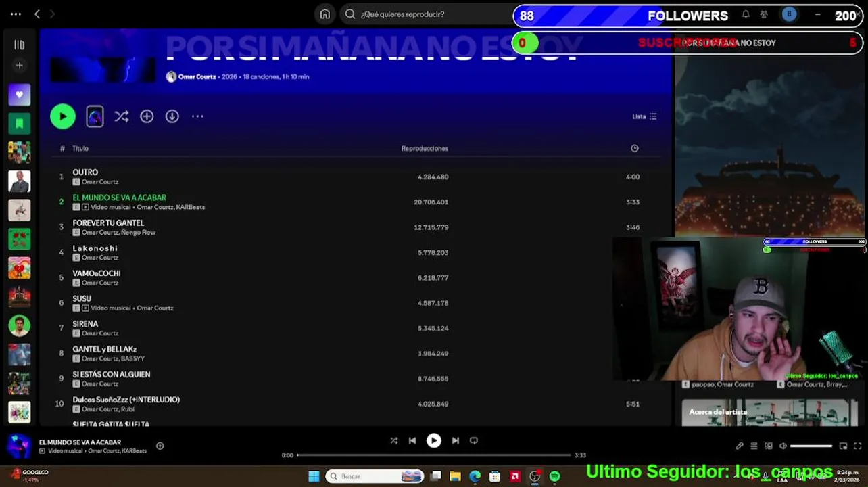Open Acerca del artista card
The image size is (868, 487).
[x=769, y=413]
